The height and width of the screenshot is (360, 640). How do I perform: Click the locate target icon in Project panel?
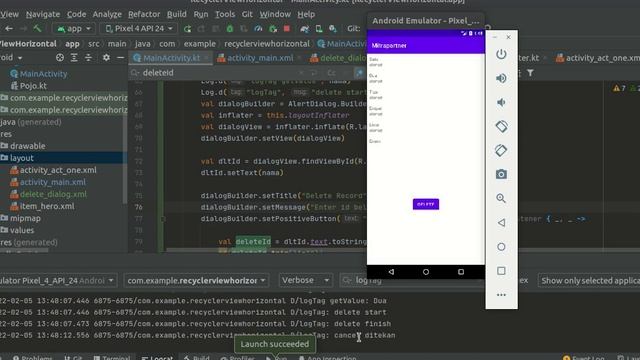60,58
